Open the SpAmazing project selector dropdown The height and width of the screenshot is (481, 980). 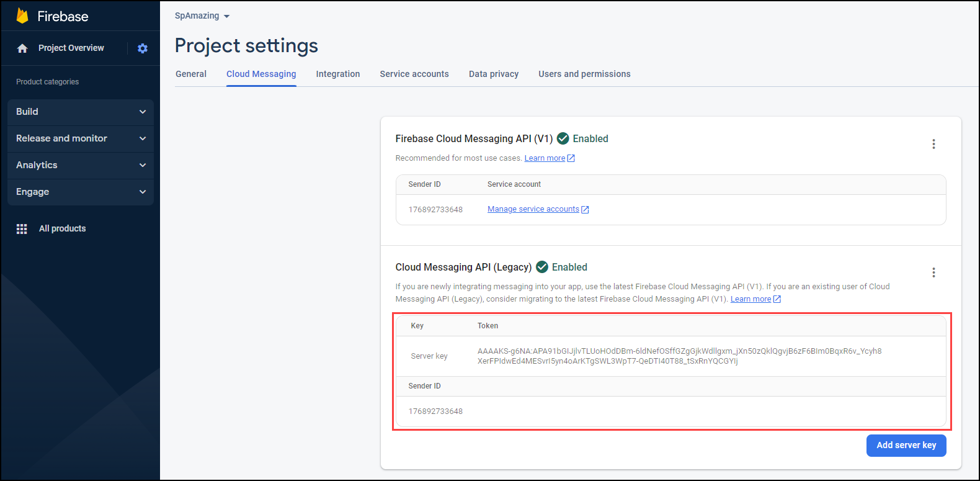tap(202, 16)
